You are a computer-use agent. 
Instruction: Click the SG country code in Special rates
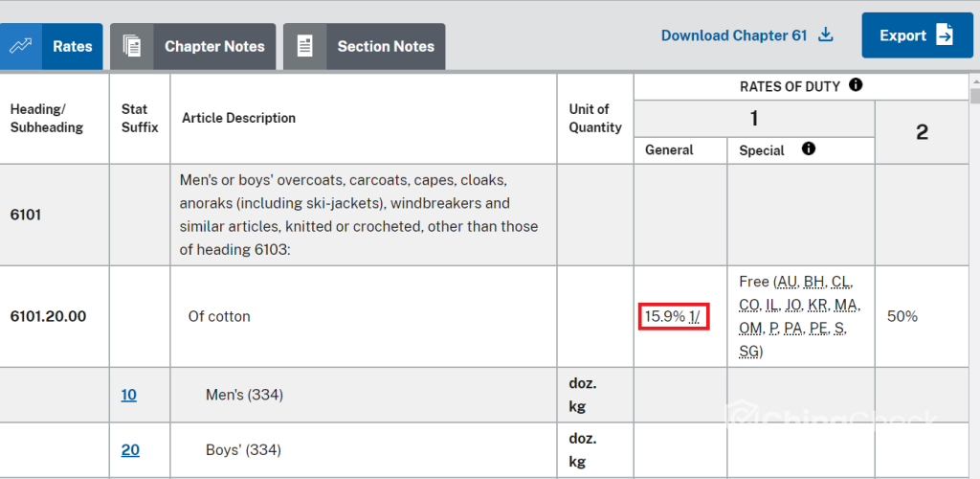coord(748,352)
